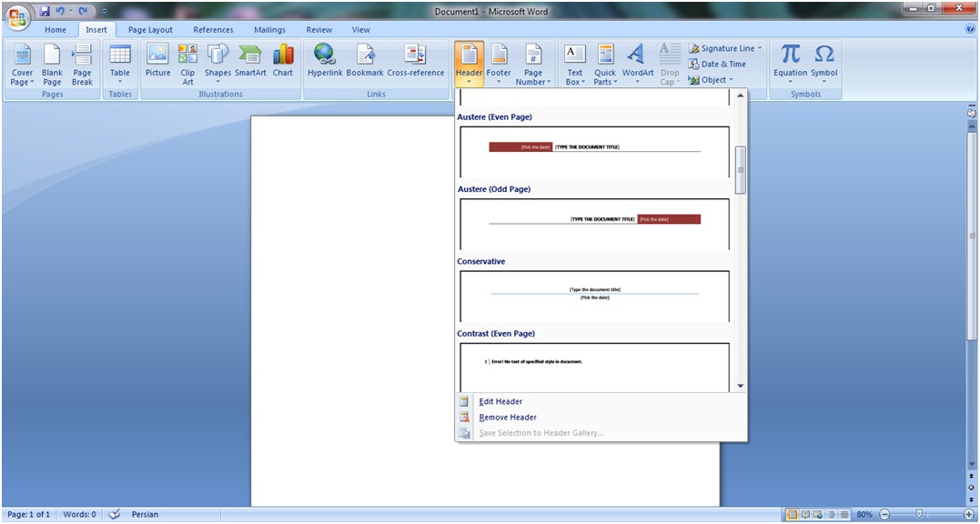
Task: Customize Quick Access Toolbar dropdown arrow
Action: tap(104, 11)
